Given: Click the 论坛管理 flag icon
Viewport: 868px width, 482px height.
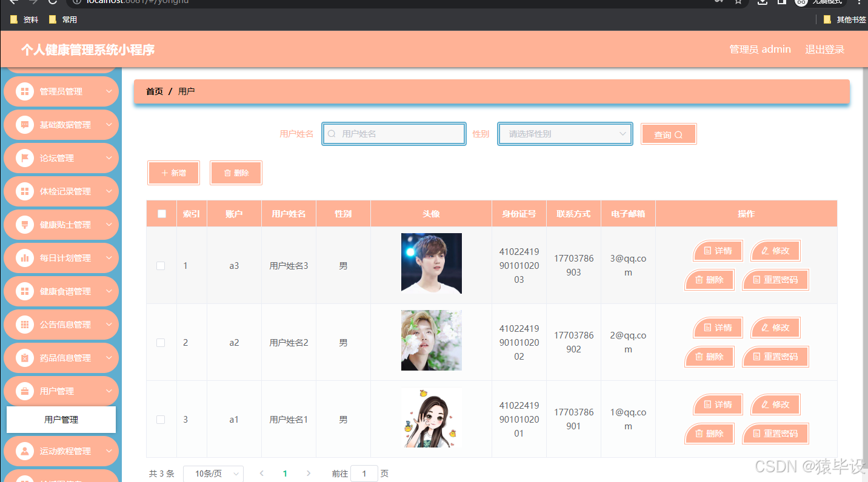Looking at the screenshot, I should (x=25, y=158).
